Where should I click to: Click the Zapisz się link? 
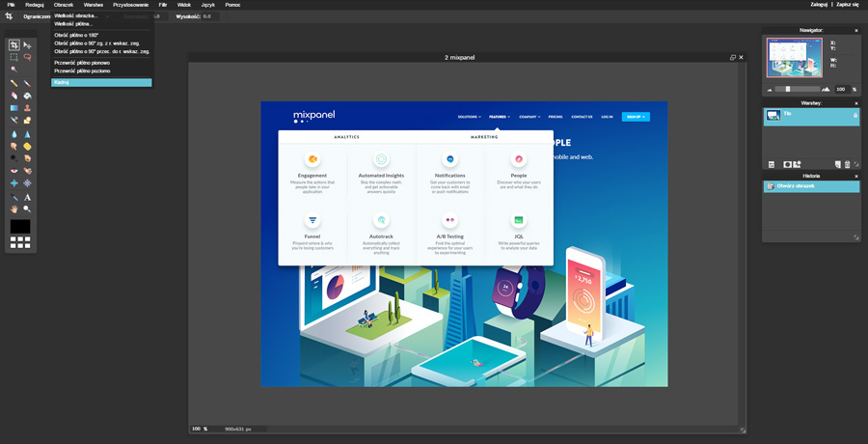click(x=848, y=5)
